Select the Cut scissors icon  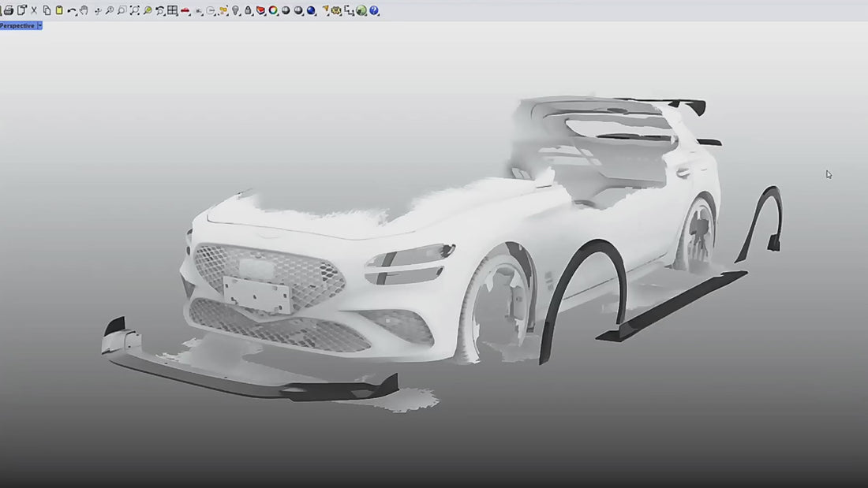tap(34, 10)
